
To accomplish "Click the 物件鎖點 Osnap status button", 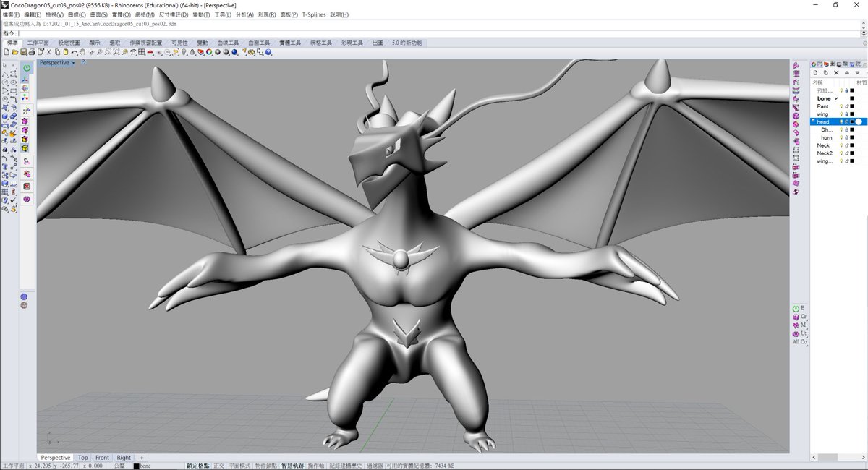I will [x=265, y=466].
